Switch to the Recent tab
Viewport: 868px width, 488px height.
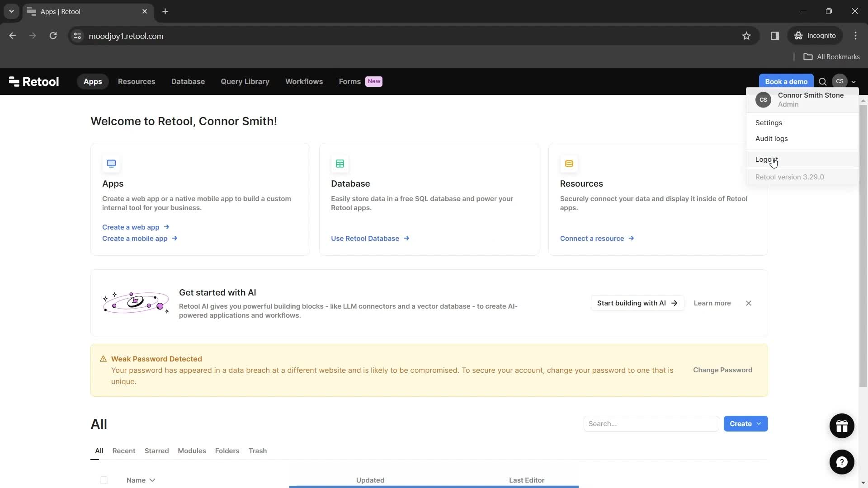(x=123, y=451)
